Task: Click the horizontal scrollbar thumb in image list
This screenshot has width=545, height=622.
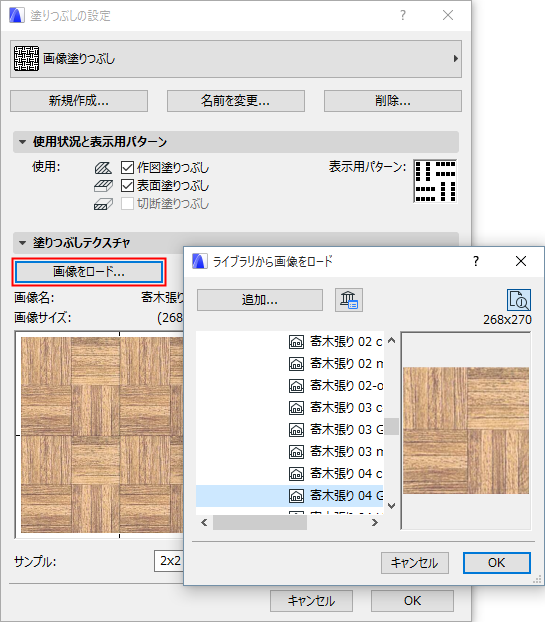Action: point(260,523)
